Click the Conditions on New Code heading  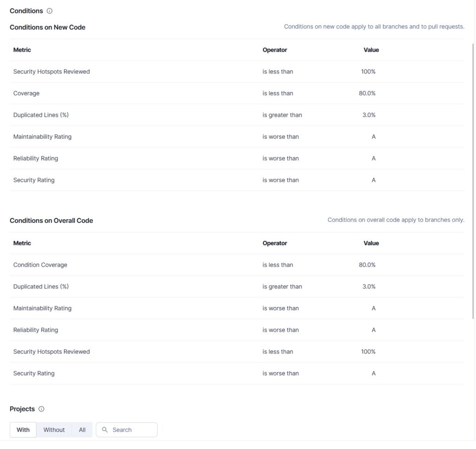(47, 27)
